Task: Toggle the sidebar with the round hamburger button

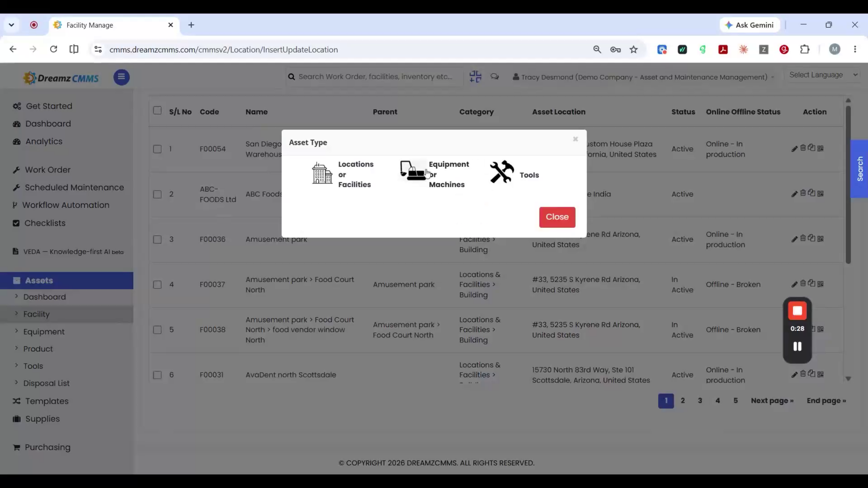Action: (x=122, y=77)
